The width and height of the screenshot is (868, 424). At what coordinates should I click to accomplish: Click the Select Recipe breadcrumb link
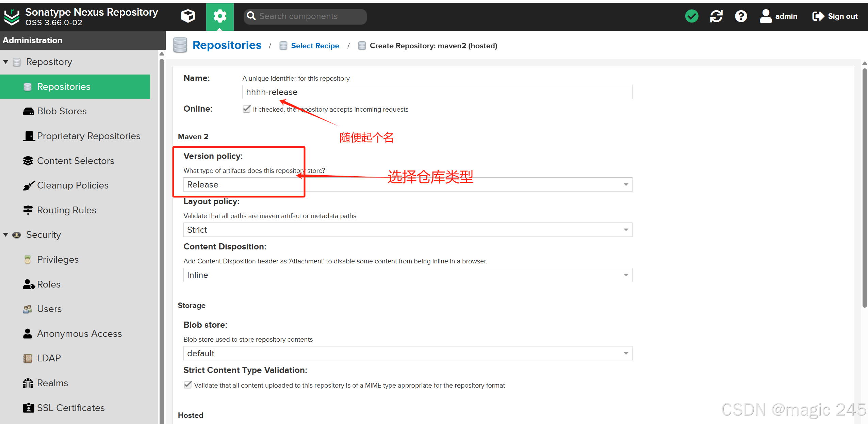pyautogui.click(x=315, y=46)
